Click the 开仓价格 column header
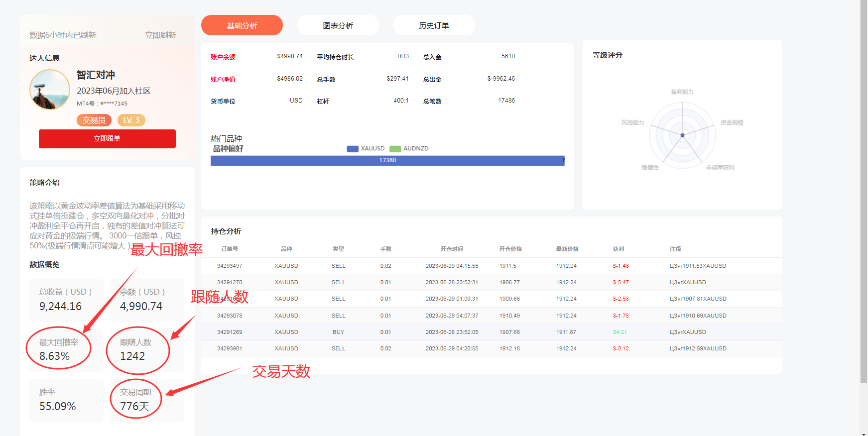Screen dimensions: 868x436 point(510,249)
